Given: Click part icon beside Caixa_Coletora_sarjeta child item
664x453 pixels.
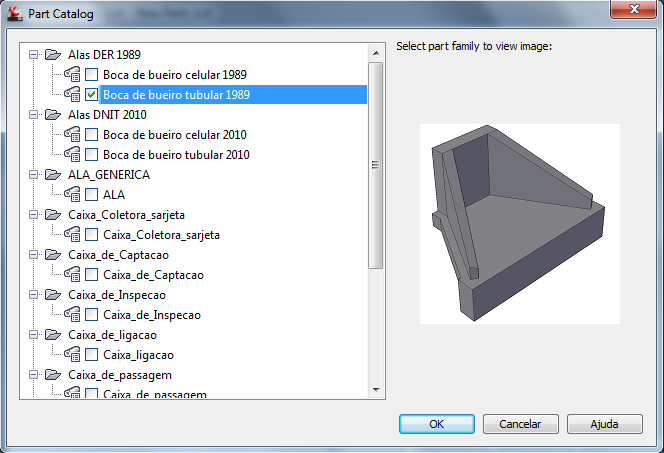Looking at the screenshot, I should [72, 235].
